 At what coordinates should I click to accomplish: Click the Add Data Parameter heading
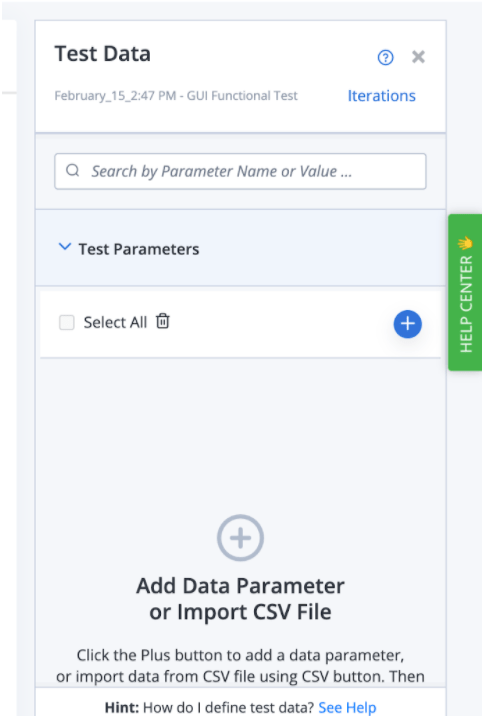(x=240, y=599)
